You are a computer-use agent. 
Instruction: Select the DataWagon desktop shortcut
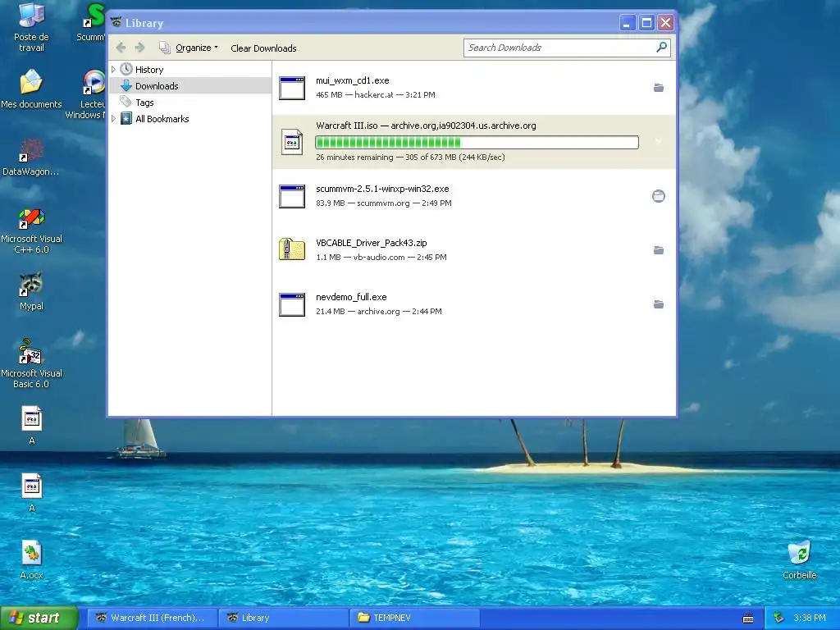tap(31, 157)
